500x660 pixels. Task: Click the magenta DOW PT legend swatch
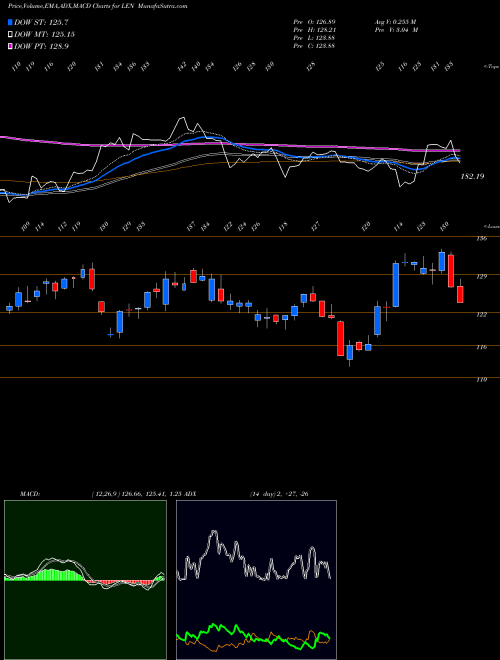(10, 46)
